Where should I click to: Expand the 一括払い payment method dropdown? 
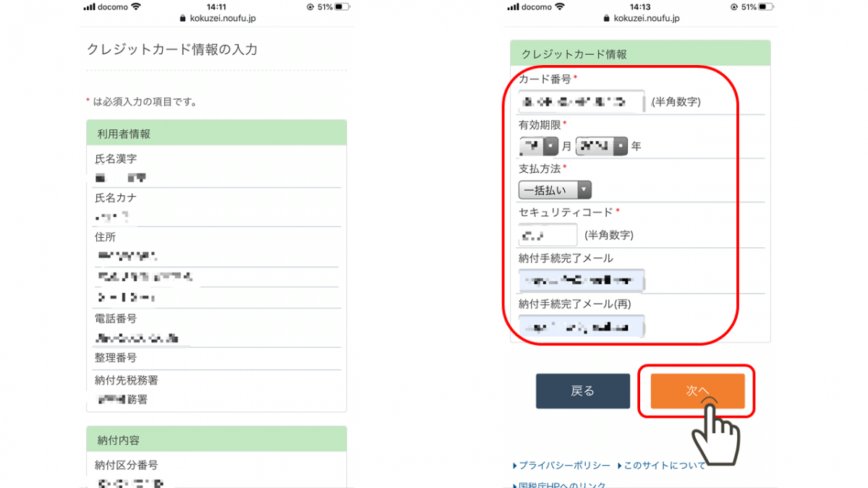pyautogui.click(x=555, y=190)
